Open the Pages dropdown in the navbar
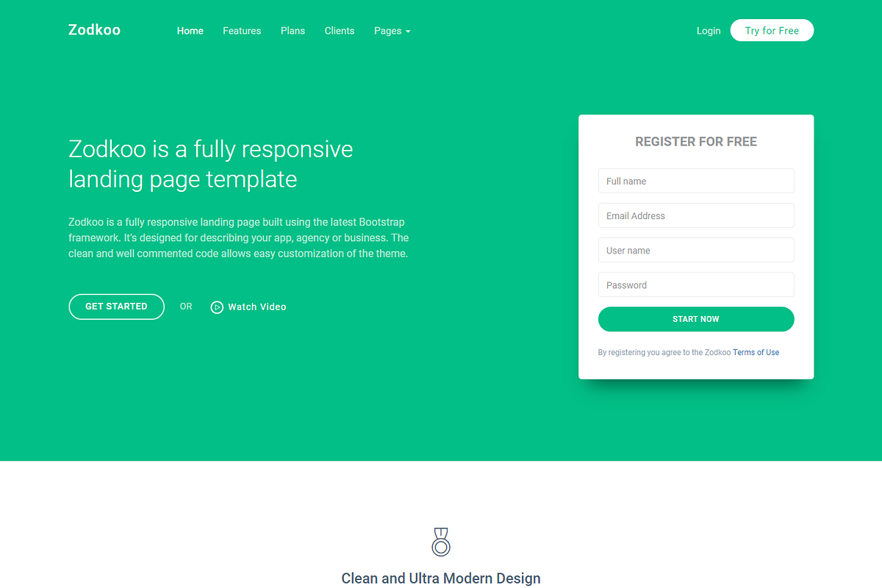The height and width of the screenshot is (588, 882). coord(387,31)
